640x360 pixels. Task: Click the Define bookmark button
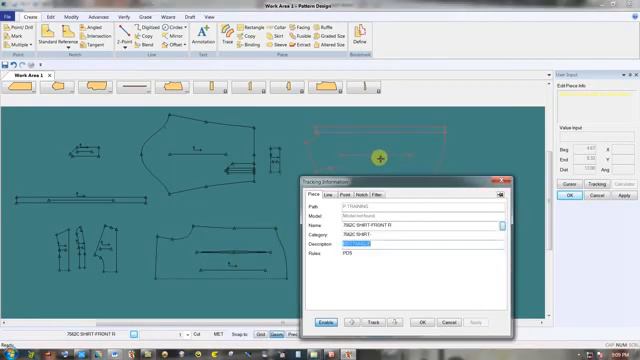point(360,35)
